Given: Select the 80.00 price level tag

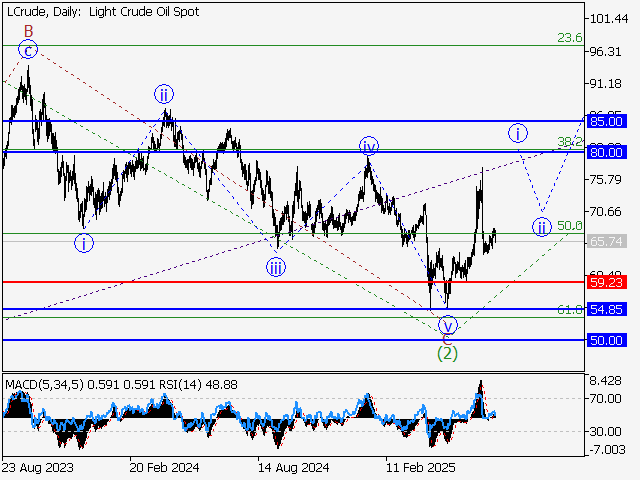Looking at the screenshot, I should click(606, 152).
